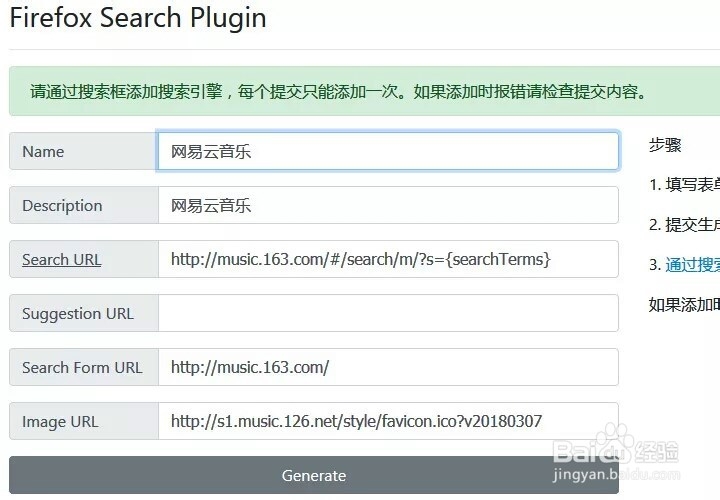720x500 pixels.
Task: Click step 2 提交生 text
Action: point(684,225)
